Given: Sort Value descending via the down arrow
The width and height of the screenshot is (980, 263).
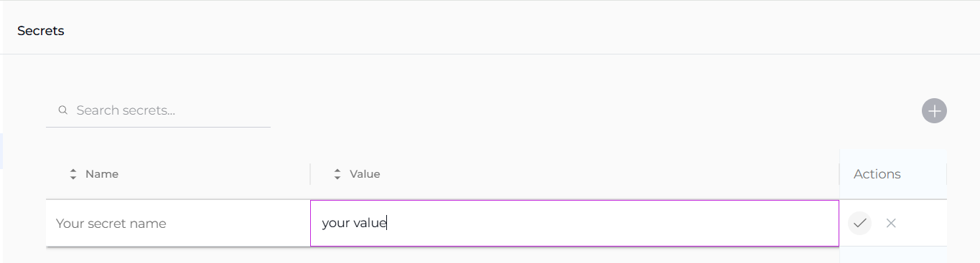Looking at the screenshot, I should click(337, 177).
